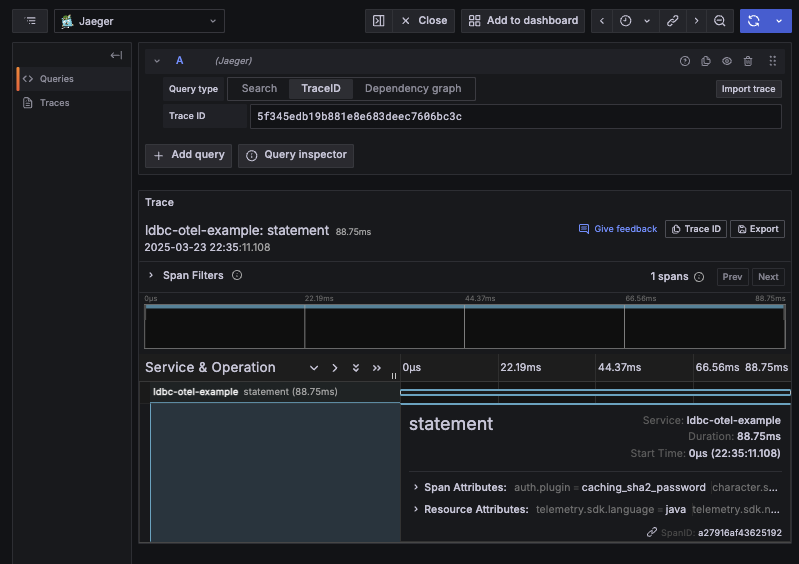
Task: Open the Jaeger data source dropdown
Action: [139, 21]
